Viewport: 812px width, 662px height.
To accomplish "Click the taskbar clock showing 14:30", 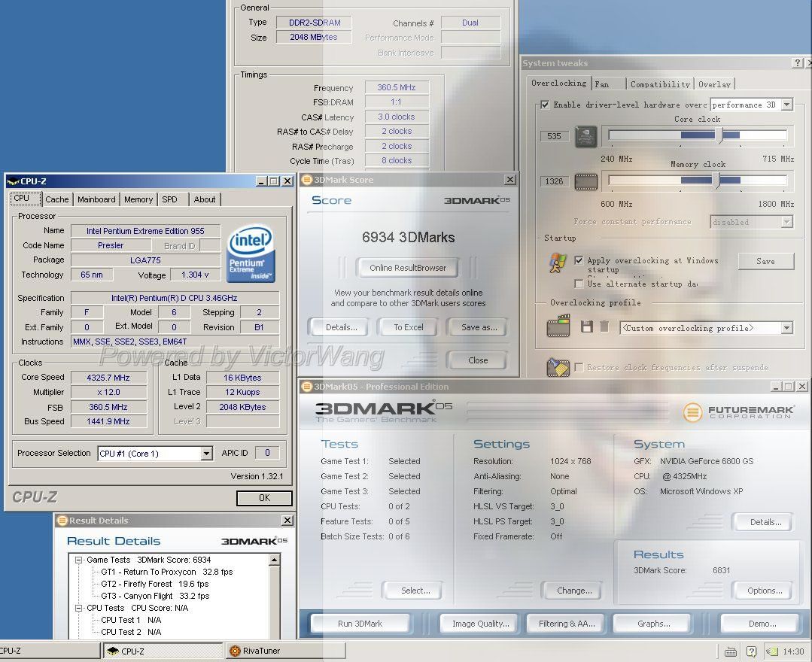I will [793, 651].
